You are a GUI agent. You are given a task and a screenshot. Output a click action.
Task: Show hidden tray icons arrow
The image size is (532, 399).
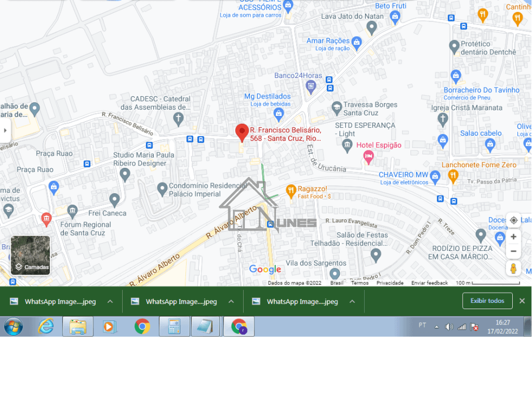436,327
